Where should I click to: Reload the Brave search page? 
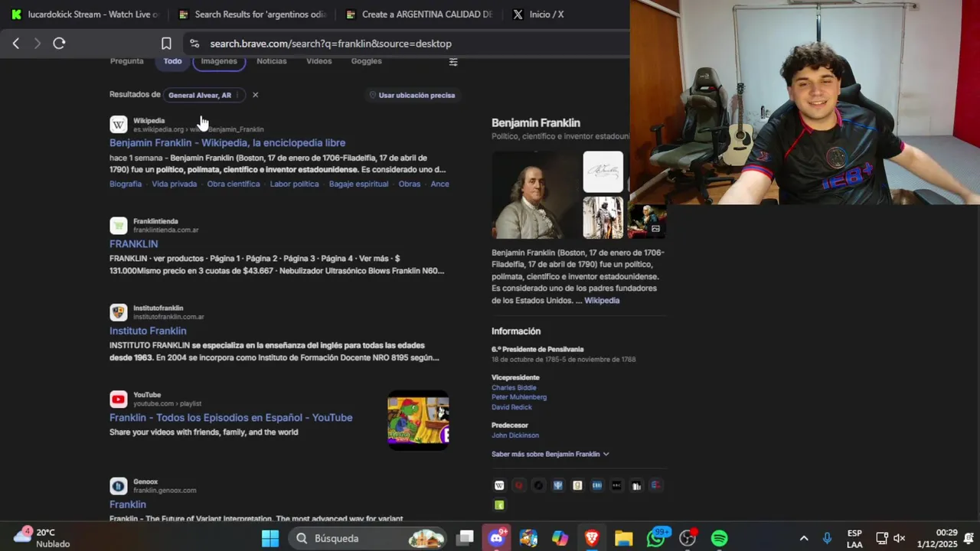tap(59, 44)
